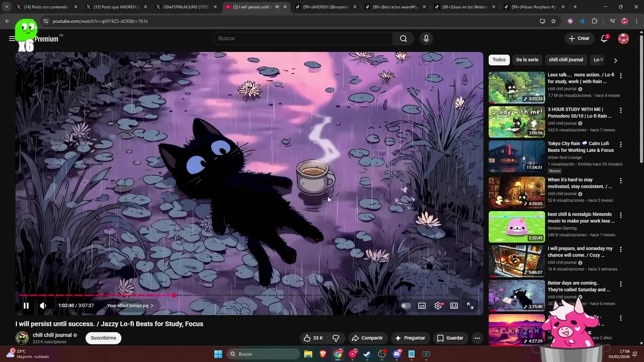Mute tab audio via speaker icon on YouTube tab
Screen dimensions: 644x362
coord(277,7)
